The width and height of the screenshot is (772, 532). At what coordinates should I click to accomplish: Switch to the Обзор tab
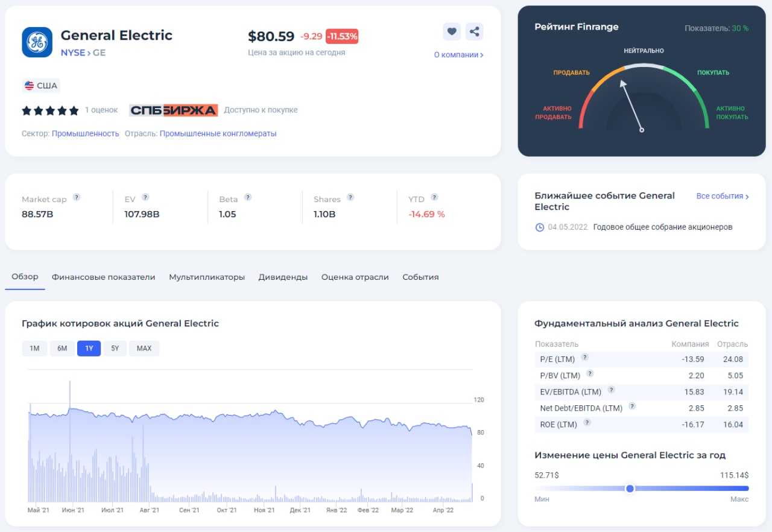(25, 277)
